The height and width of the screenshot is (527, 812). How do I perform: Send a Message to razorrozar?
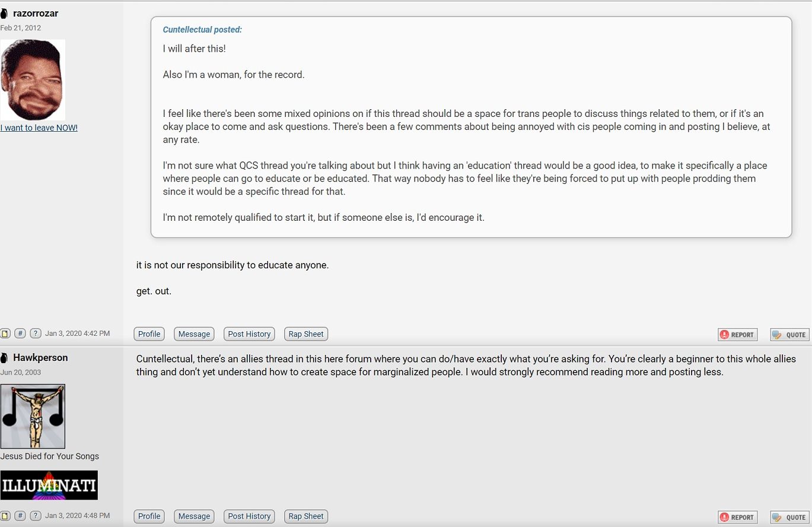coord(195,334)
